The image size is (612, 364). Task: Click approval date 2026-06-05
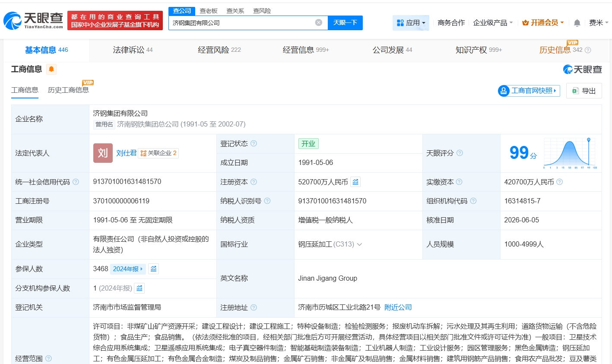521,220
